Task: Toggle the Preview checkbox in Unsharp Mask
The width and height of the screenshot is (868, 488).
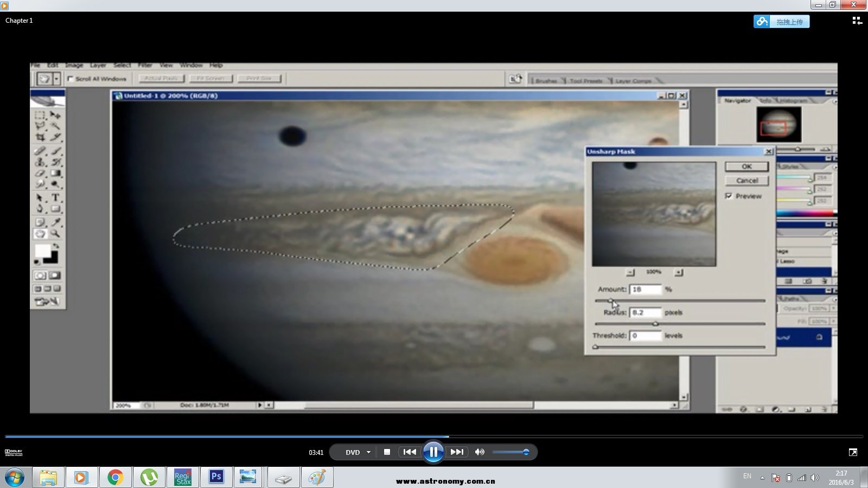Action: pyautogui.click(x=729, y=196)
